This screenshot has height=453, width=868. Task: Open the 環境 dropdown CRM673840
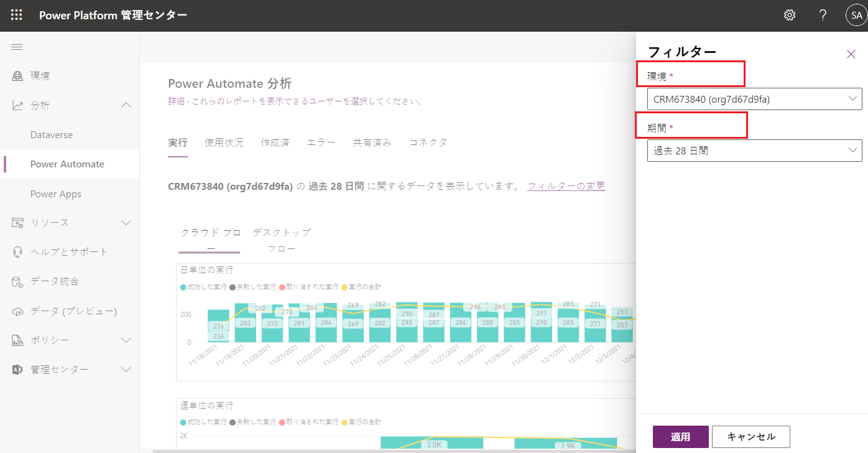coord(754,99)
